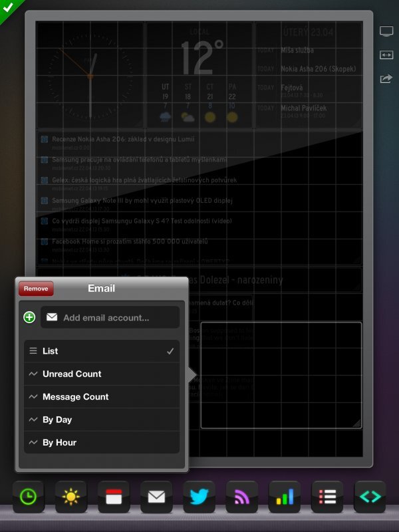Screen dimensions: 399x532
Task: Tap the Add email account field
Action: point(110,317)
